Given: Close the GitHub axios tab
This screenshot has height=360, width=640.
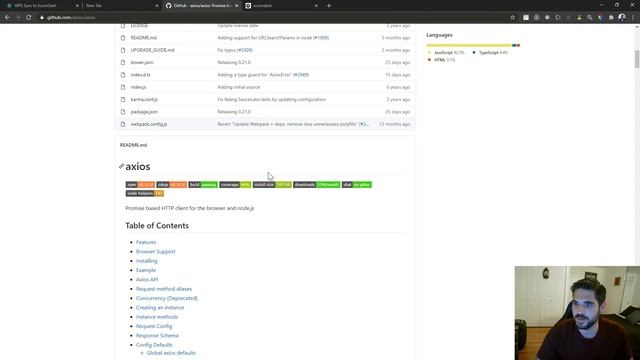Looking at the screenshot, I should tap(236, 6).
